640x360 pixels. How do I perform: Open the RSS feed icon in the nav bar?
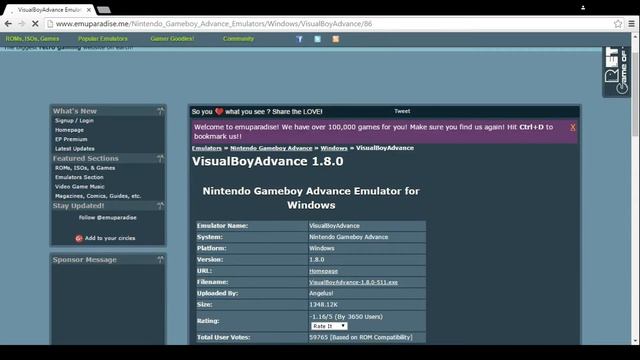point(336,39)
